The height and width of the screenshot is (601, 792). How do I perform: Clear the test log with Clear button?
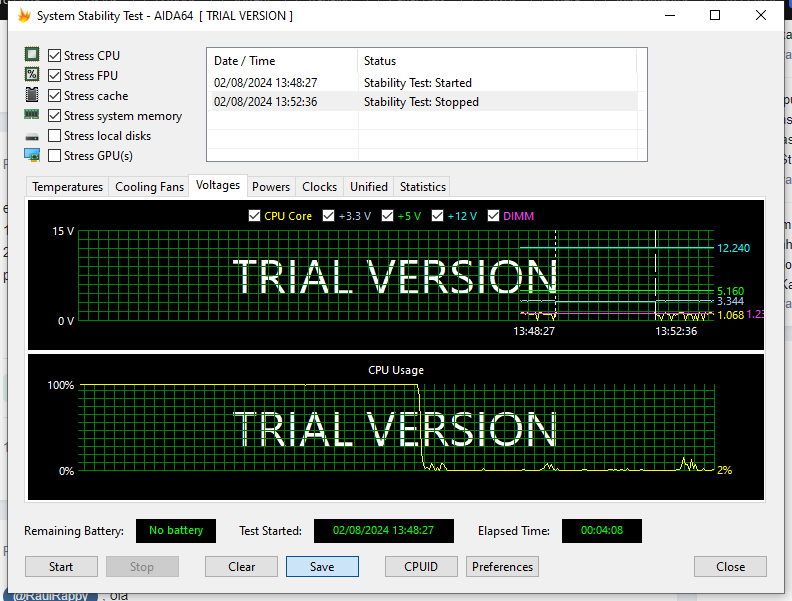tap(241, 567)
